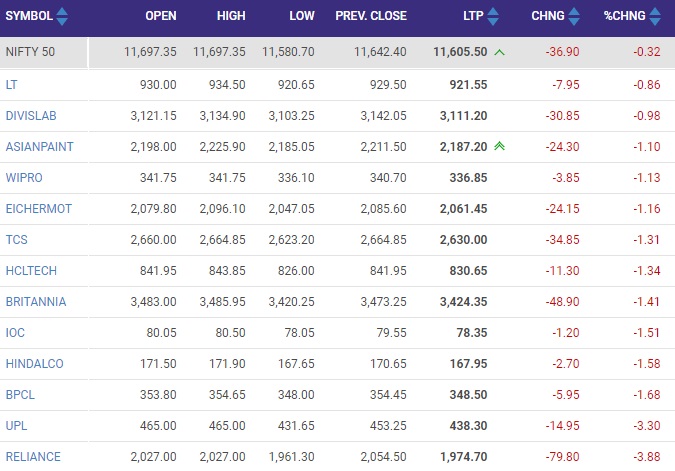Open the HCLTECH stock page
Viewport: 675px width, 471px height.
point(32,270)
